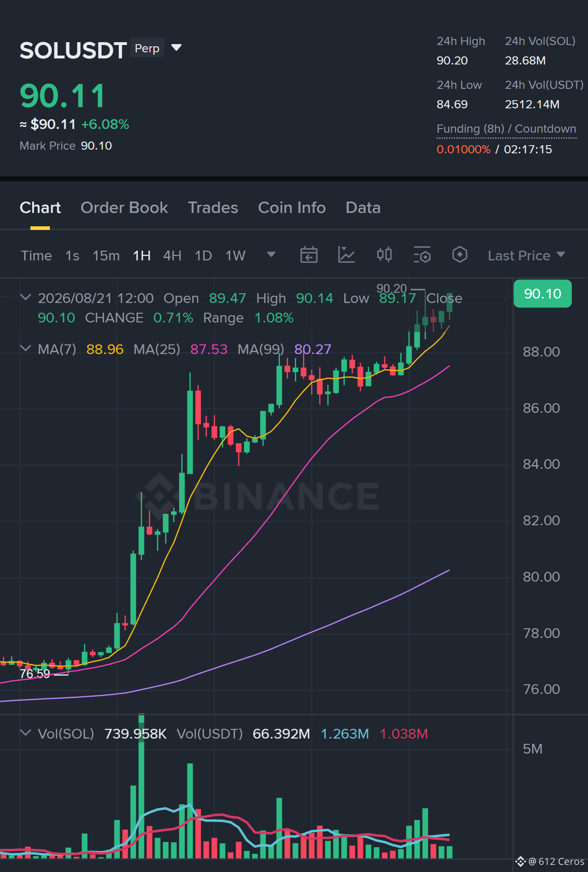The width and height of the screenshot is (588, 872).
Task: Tap the hexagon chart tool icon
Action: click(459, 255)
